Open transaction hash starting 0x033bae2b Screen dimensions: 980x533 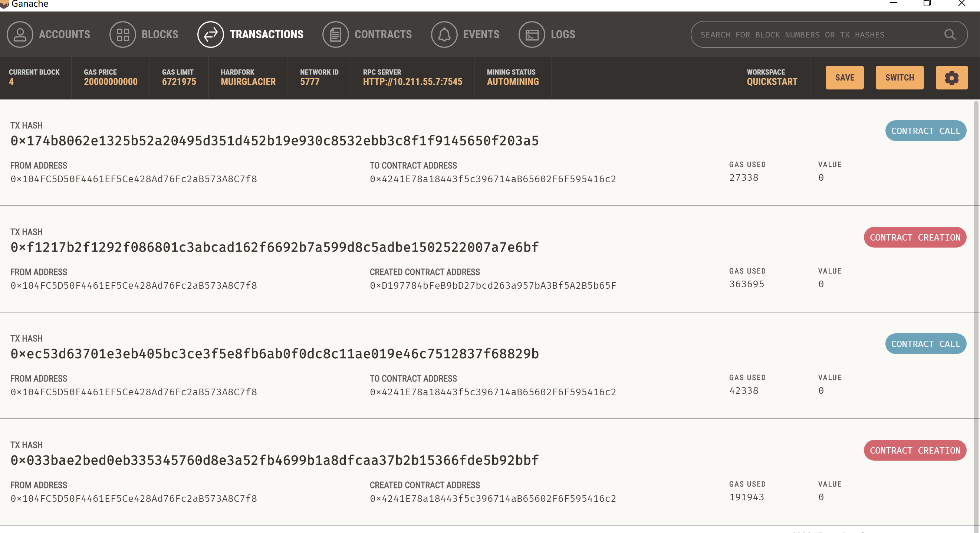pyautogui.click(x=274, y=461)
